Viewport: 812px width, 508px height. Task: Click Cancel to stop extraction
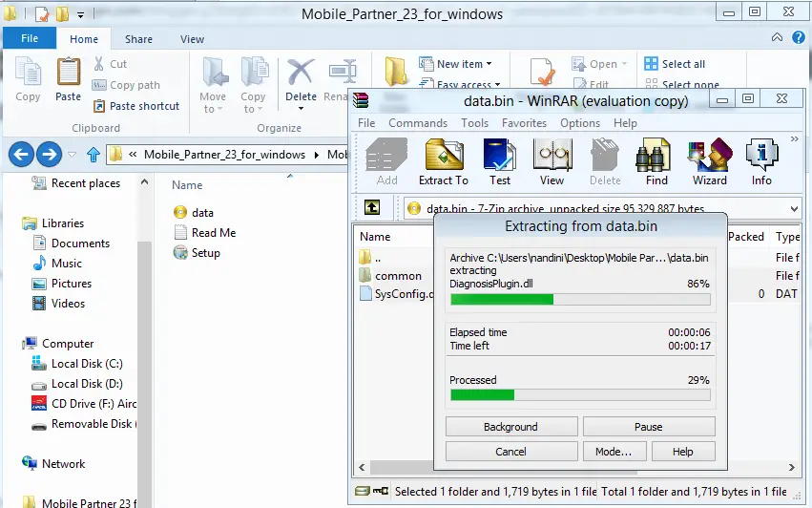[510, 452]
